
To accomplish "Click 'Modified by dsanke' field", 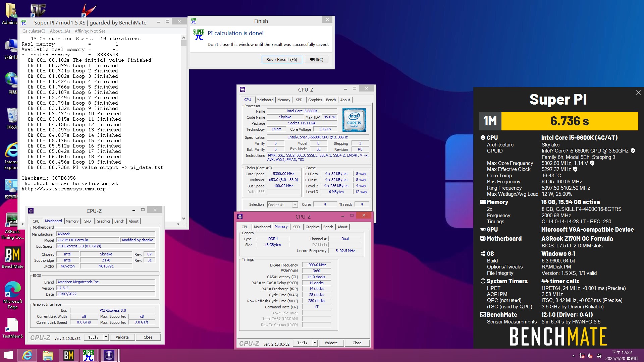I will point(138,240).
